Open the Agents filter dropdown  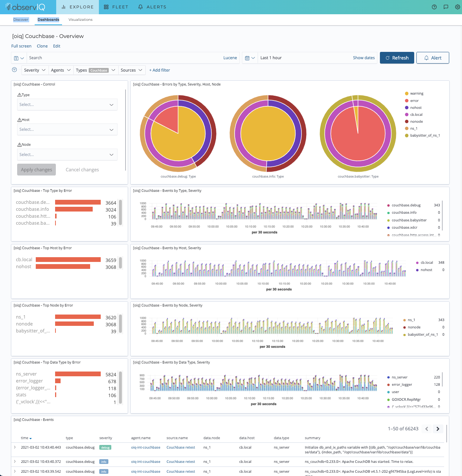(x=61, y=70)
